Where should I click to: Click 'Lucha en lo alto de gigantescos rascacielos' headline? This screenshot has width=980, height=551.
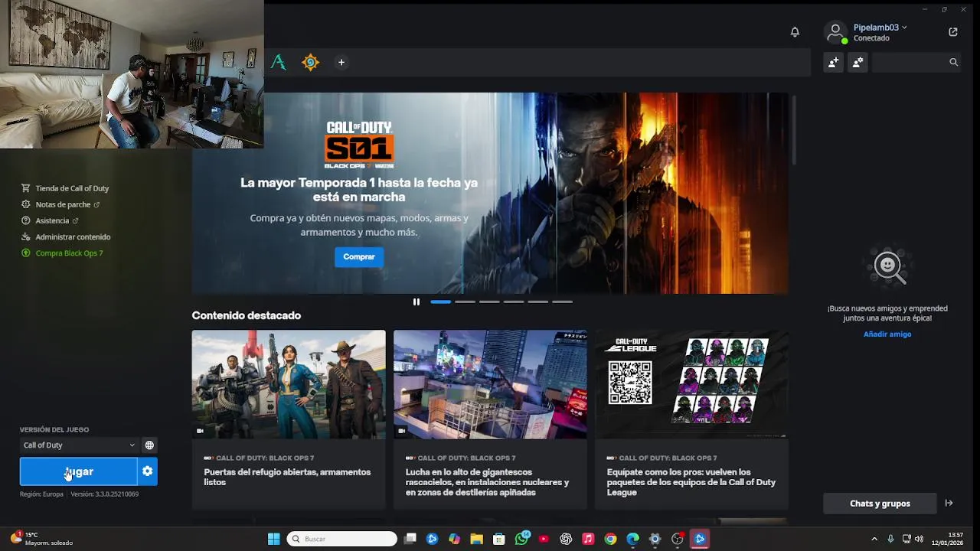487,482
